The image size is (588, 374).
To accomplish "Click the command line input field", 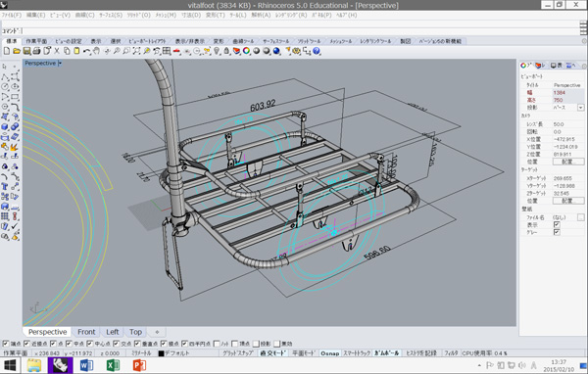I will pyautogui.click(x=300, y=31).
